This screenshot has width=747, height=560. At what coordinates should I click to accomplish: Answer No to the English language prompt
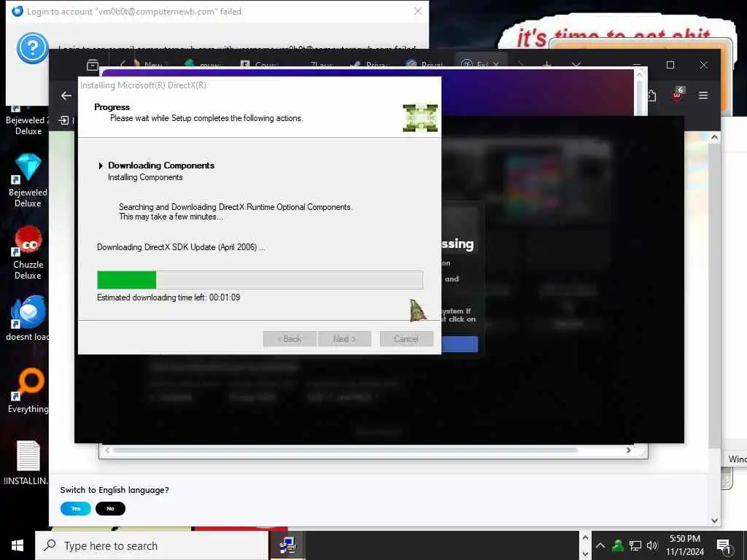pyautogui.click(x=110, y=508)
